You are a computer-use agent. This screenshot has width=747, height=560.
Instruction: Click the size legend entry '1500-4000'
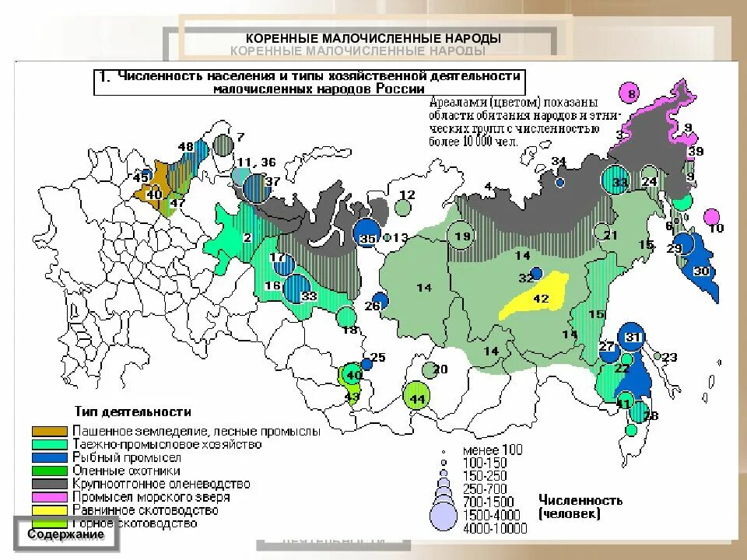tap(491, 515)
